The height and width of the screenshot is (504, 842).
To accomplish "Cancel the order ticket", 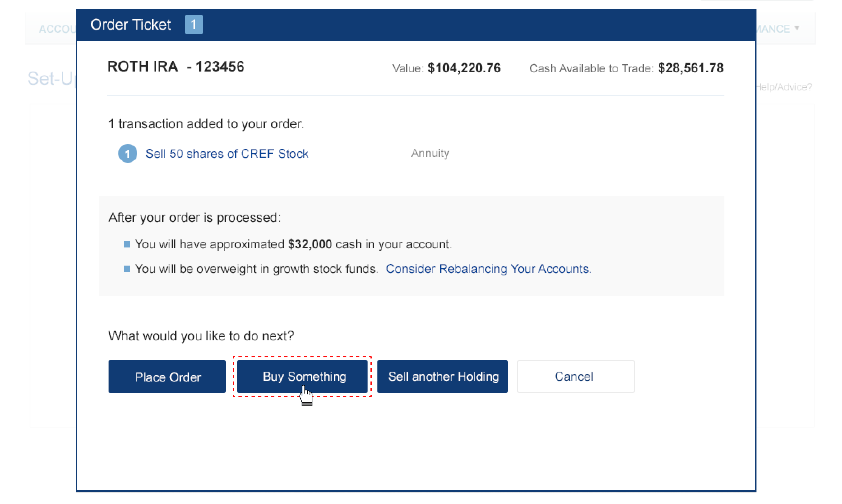I will point(575,376).
